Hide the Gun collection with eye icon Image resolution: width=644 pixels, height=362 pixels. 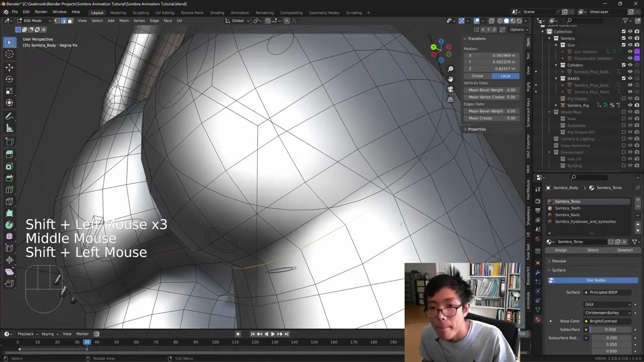tap(630, 45)
